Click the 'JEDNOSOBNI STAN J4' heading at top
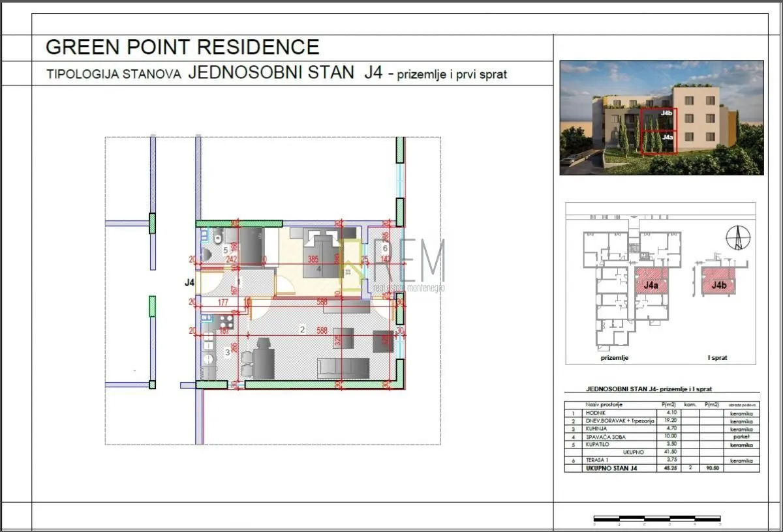 pos(285,72)
